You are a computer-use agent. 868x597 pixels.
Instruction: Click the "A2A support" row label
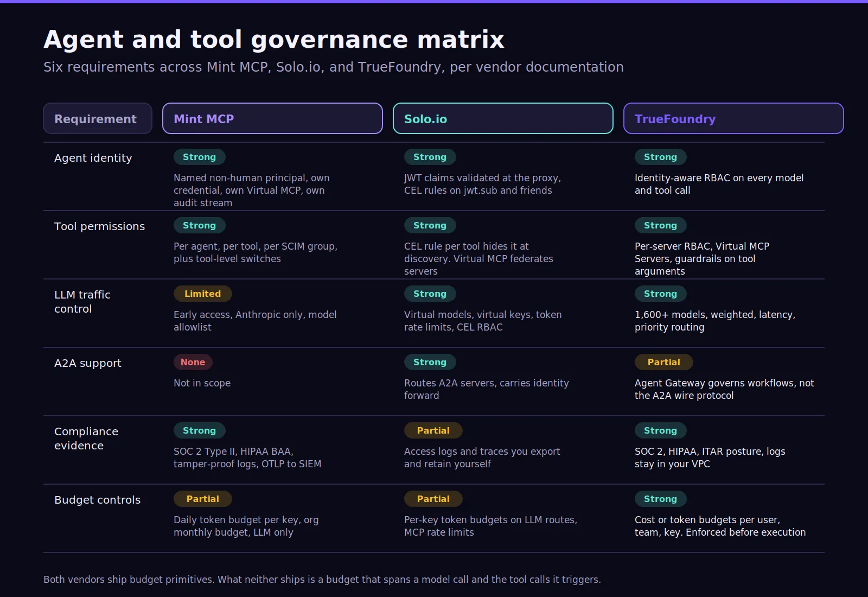88,363
